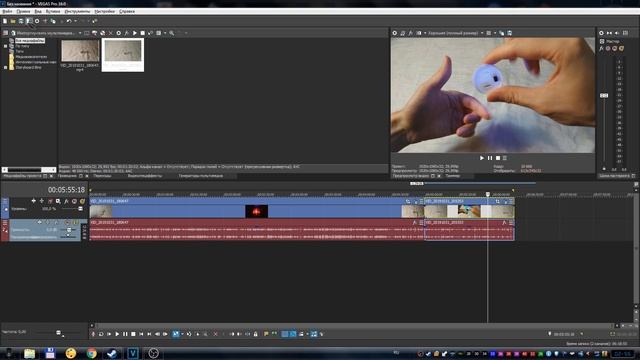This screenshot has height=360, width=640.
Task: Stop media preview in Project Media toolbar
Action: point(142,33)
